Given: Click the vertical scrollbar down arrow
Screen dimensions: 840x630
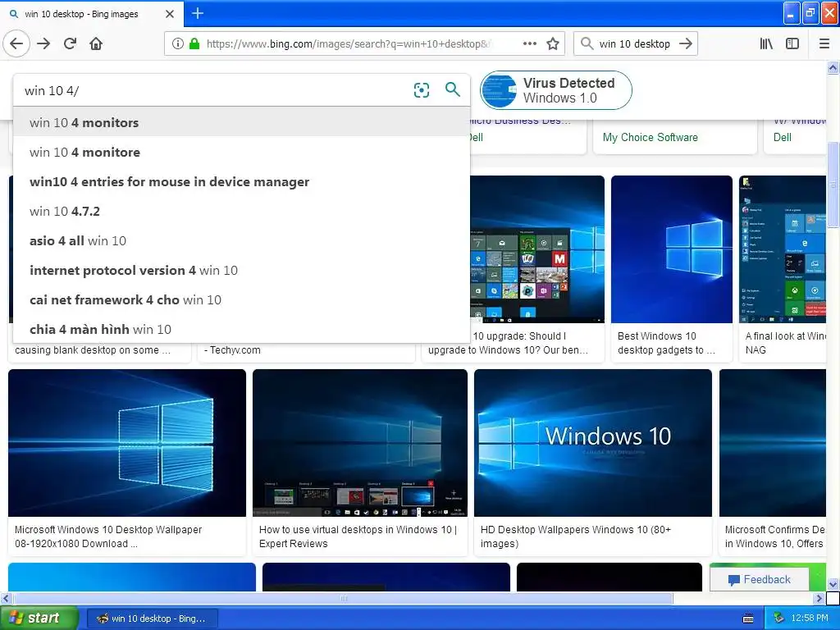Looking at the screenshot, I should click(x=833, y=584).
